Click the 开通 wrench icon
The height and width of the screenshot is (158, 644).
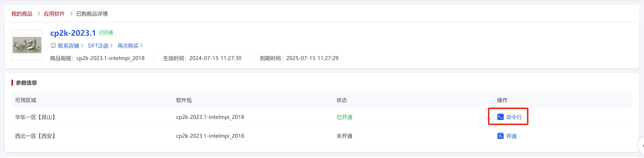(500, 136)
